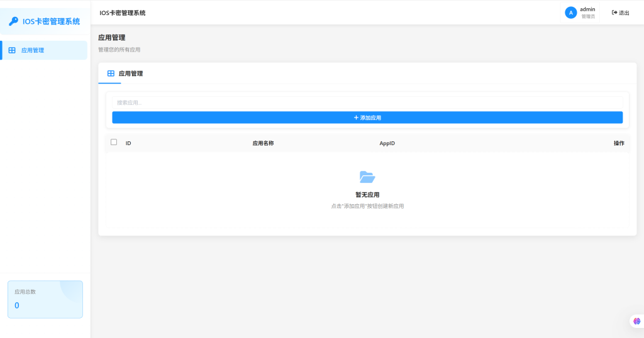Click the AppID column header
This screenshot has width=644, height=338.
(387, 143)
